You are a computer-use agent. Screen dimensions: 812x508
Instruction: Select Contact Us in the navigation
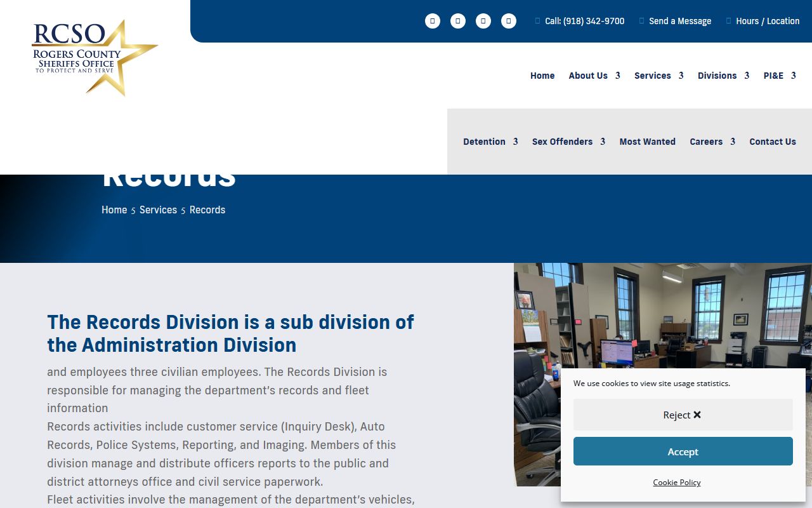coord(772,142)
